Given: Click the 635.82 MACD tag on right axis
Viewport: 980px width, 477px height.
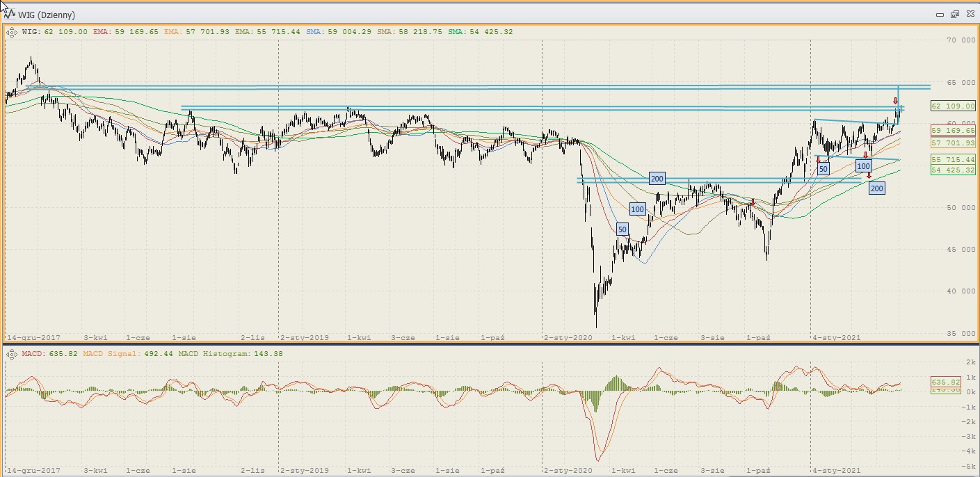Looking at the screenshot, I should click(x=945, y=382).
